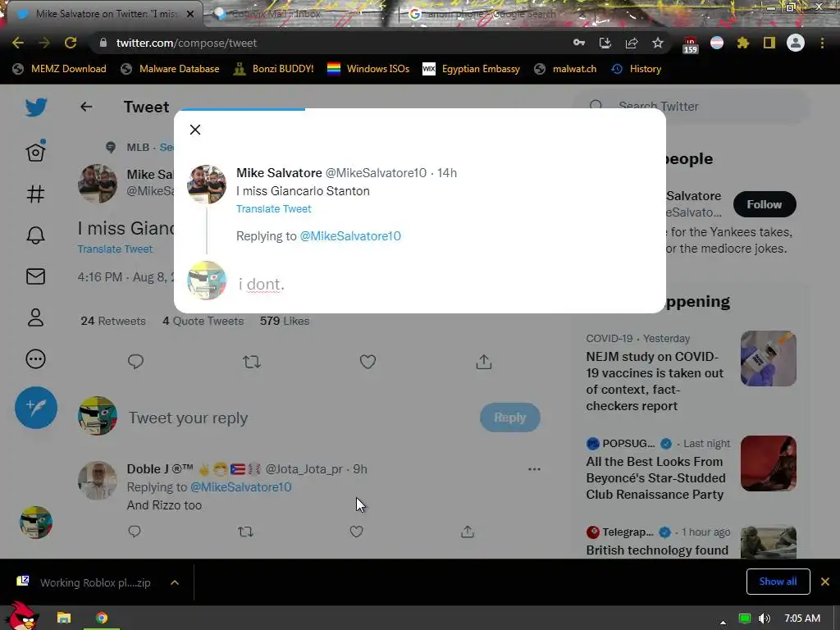Share Doble J's reply icon

[468, 532]
